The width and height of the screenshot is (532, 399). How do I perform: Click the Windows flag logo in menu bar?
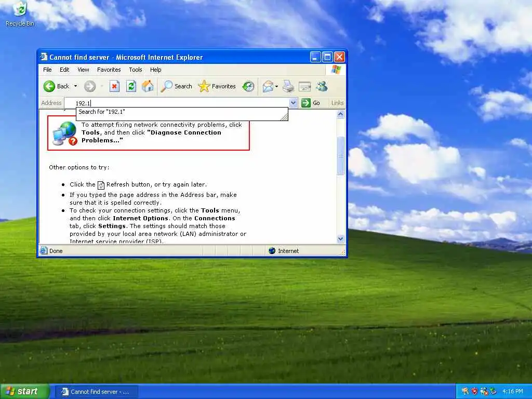(x=336, y=70)
